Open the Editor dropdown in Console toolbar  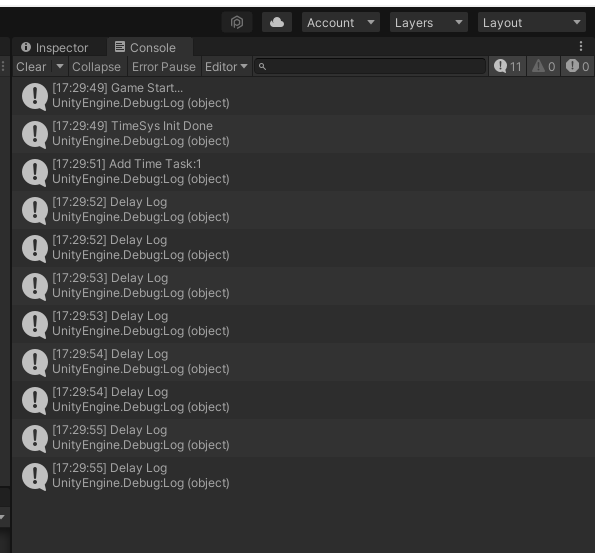point(226,67)
